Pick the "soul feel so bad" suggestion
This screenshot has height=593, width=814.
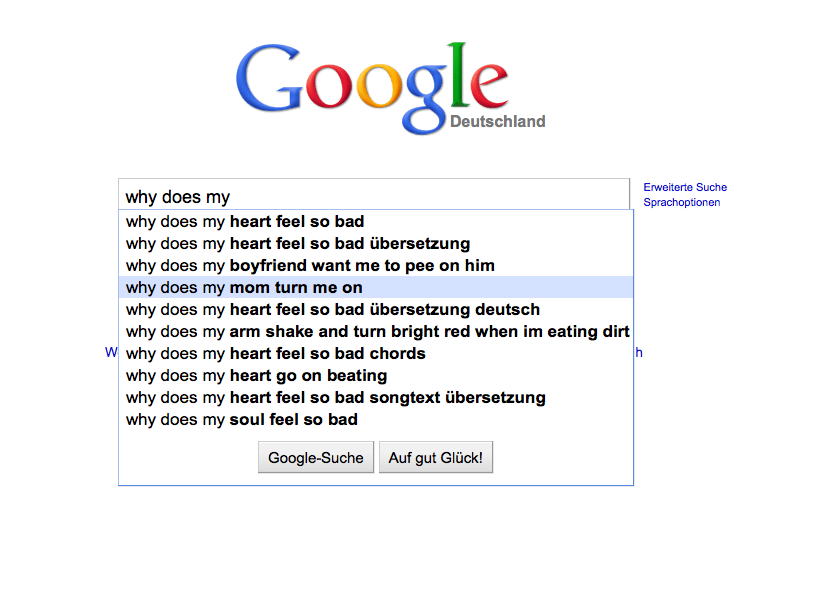click(242, 420)
